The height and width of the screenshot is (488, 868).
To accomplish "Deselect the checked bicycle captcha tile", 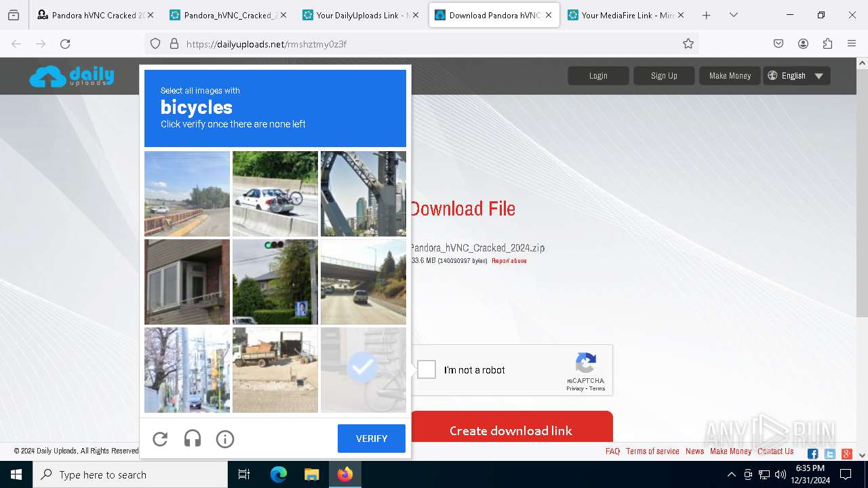I will (x=363, y=370).
